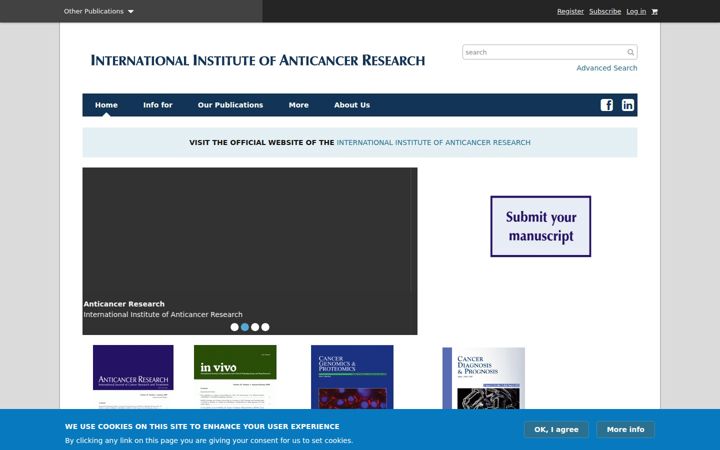Open the Cancer Diagnosis & Prognosis cover

484,378
